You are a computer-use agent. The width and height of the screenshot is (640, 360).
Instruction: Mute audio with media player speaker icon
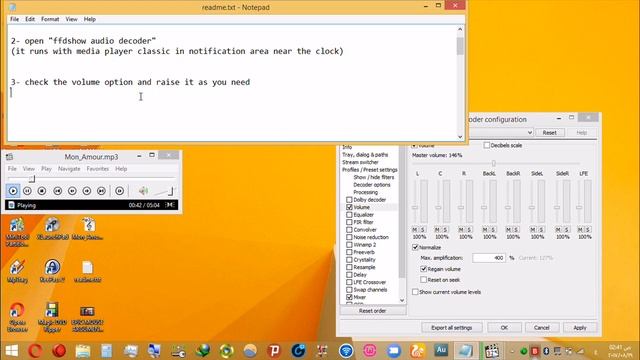pos(143,191)
